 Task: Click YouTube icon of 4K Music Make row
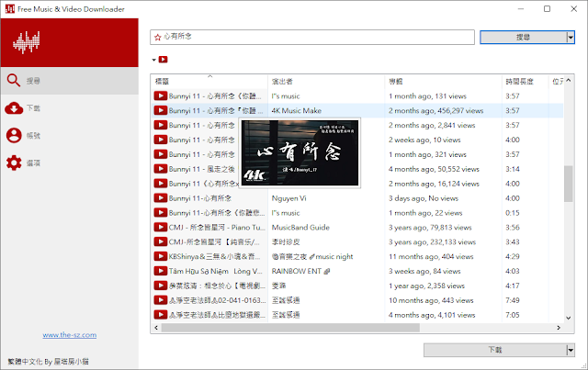[x=161, y=110]
